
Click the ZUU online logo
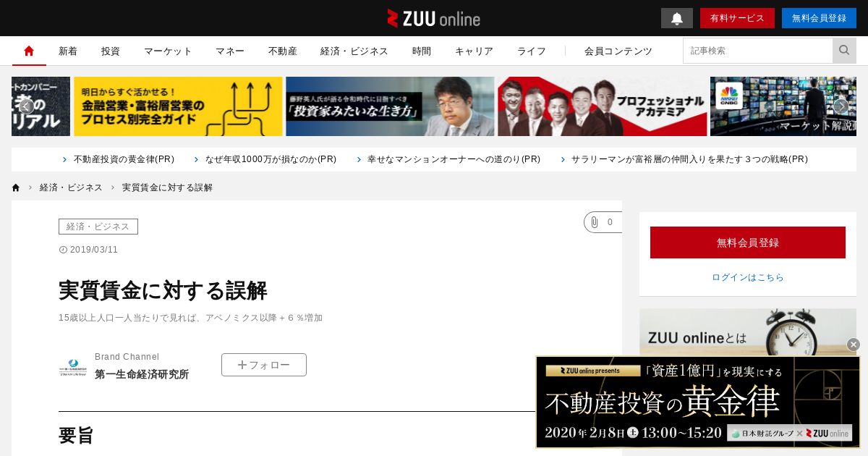coord(433,18)
